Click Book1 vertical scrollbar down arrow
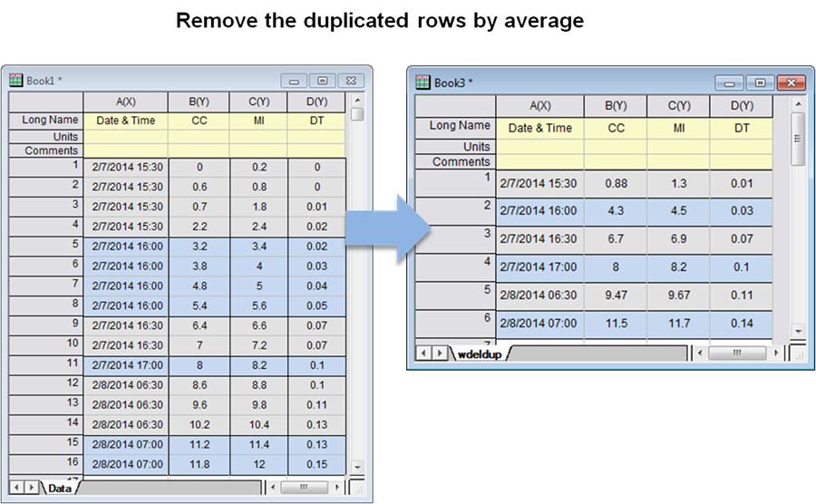 [x=357, y=467]
